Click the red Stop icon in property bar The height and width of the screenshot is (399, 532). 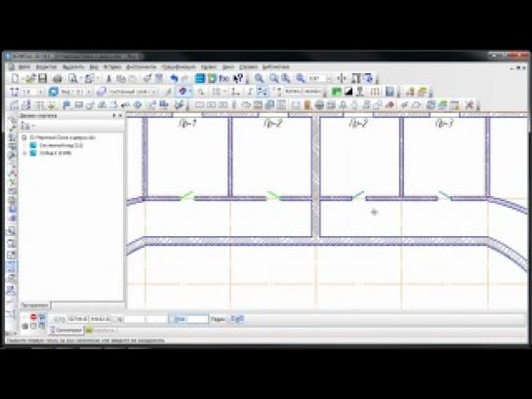(x=33, y=317)
